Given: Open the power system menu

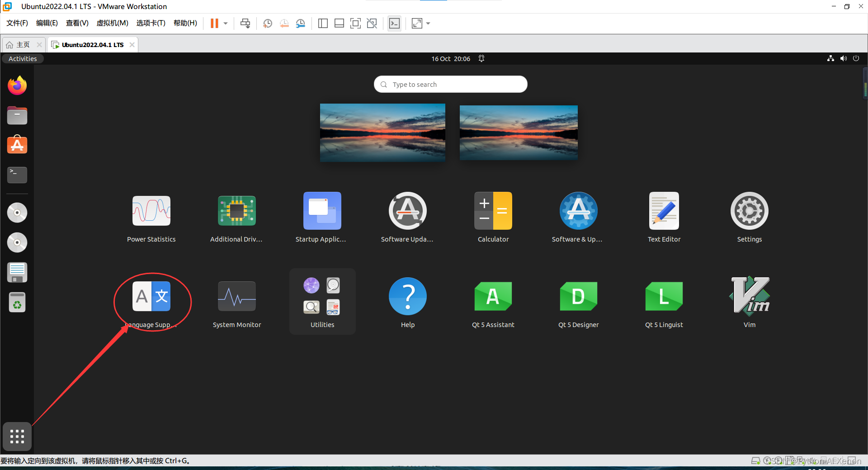Looking at the screenshot, I should 856,58.
